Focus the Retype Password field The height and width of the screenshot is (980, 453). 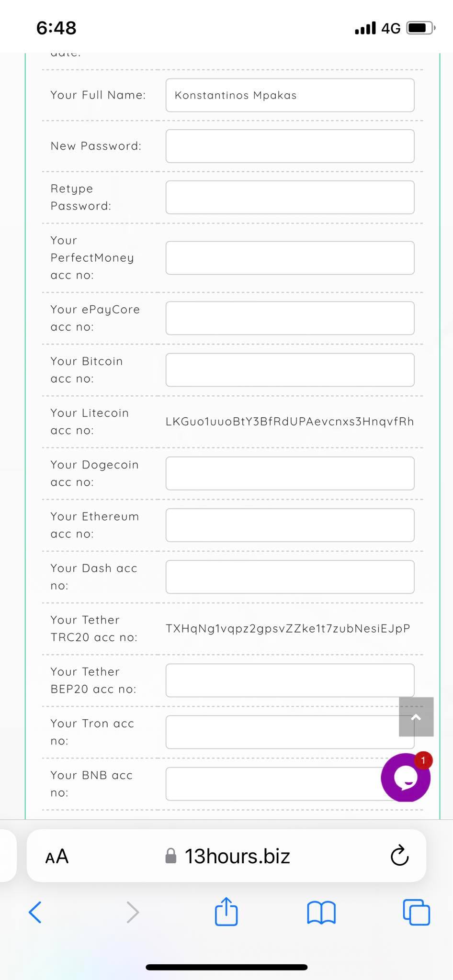[x=290, y=197]
